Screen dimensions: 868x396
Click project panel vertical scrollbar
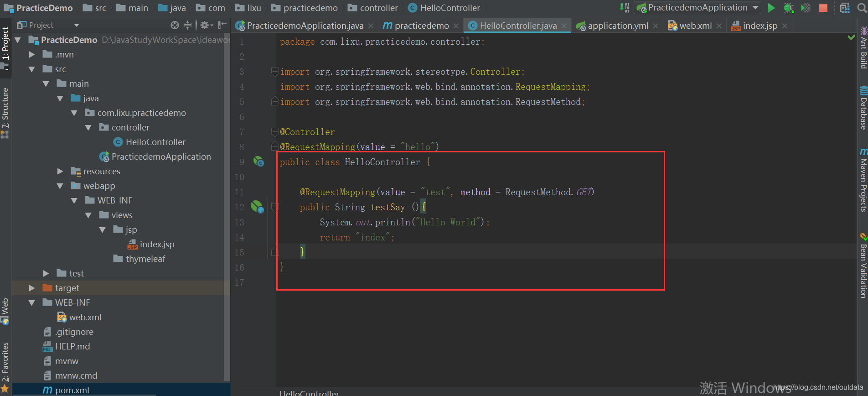[x=227, y=208]
